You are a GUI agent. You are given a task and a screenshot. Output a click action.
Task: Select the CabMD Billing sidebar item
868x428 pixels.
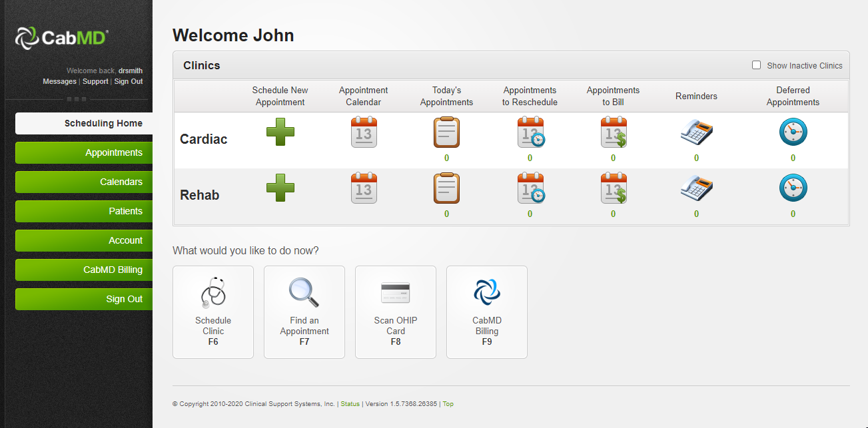[84, 270]
